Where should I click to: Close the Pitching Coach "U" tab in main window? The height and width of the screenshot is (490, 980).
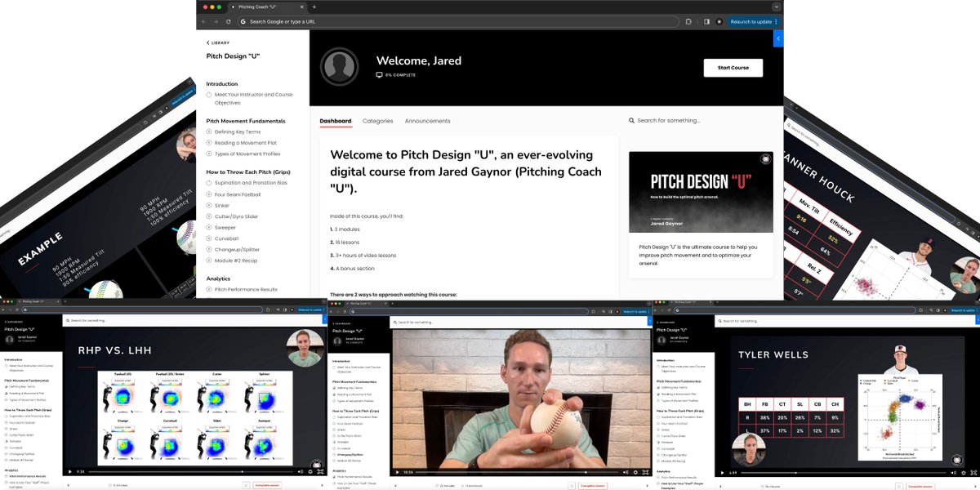304,7
